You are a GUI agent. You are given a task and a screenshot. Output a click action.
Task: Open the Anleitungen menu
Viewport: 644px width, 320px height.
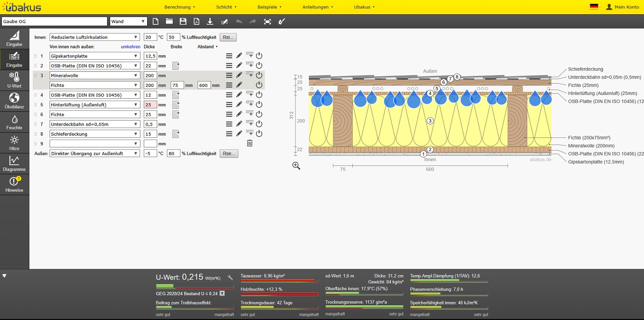(x=317, y=7)
